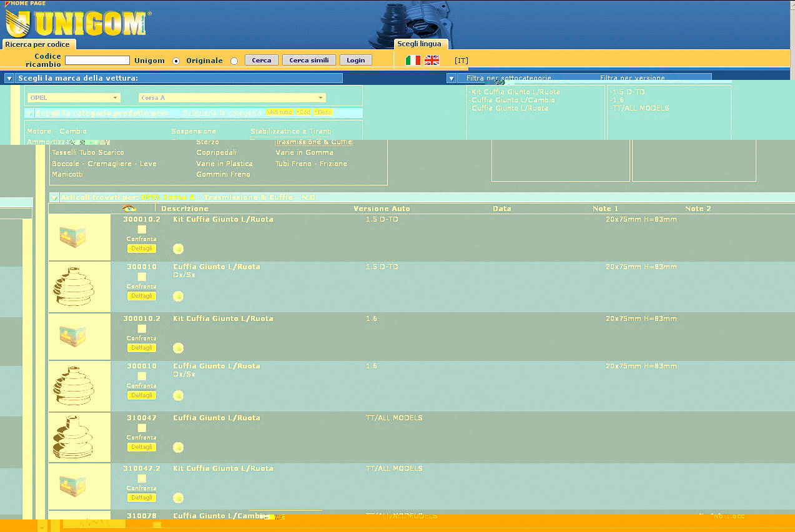Image resolution: width=795 pixels, height=532 pixels.
Task: Select the 'Sospensione' category
Action: click(x=194, y=131)
